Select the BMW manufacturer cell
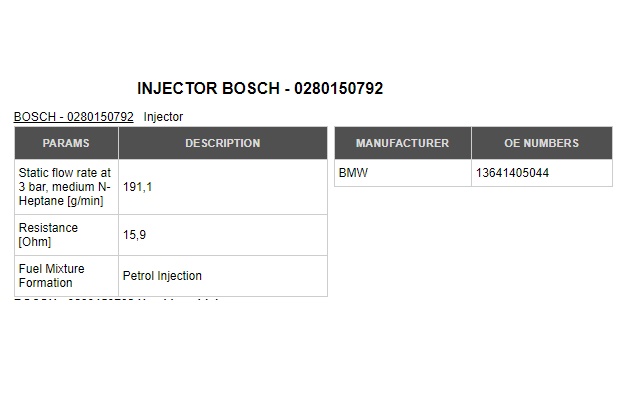Screen dimensions: 625x418 pyautogui.click(x=403, y=173)
